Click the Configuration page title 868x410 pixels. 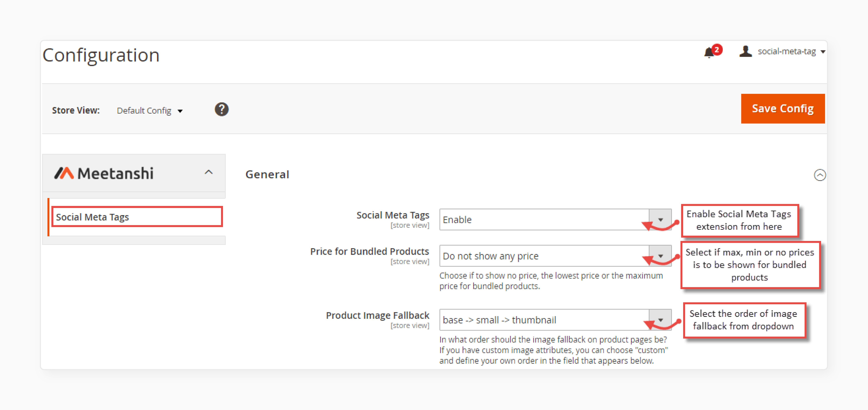pyautogui.click(x=101, y=55)
